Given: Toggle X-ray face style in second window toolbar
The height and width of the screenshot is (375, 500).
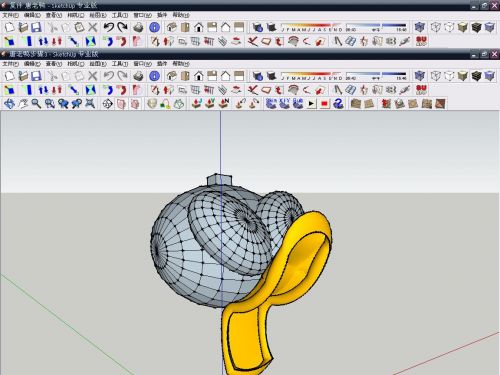Looking at the screenshot, I should [x=420, y=76].
